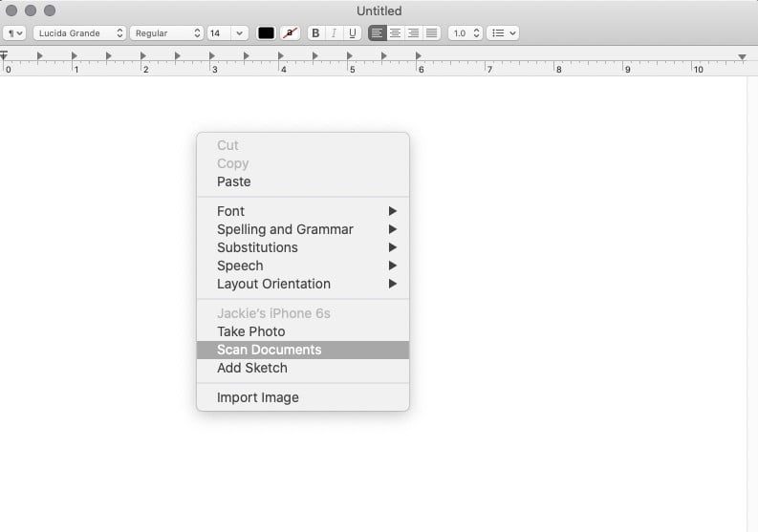Open the Lucida Grande font family dropdown

click(x=79, y=32)
